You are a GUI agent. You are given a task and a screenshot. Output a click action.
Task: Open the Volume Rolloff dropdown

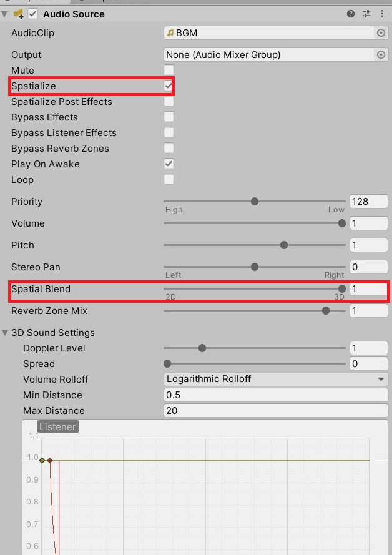coord(276,379)
